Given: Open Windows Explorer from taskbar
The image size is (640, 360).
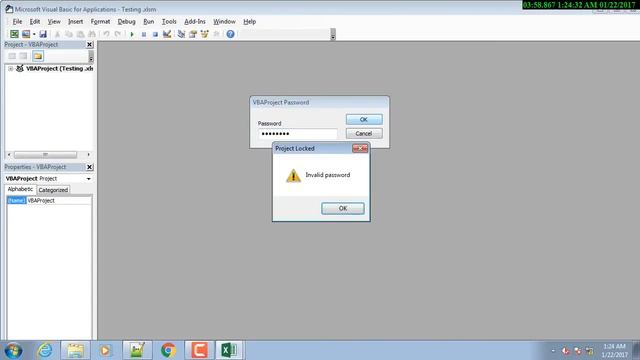Looking at the screenshot, I should pyautogui.click(x=76, y=351).
